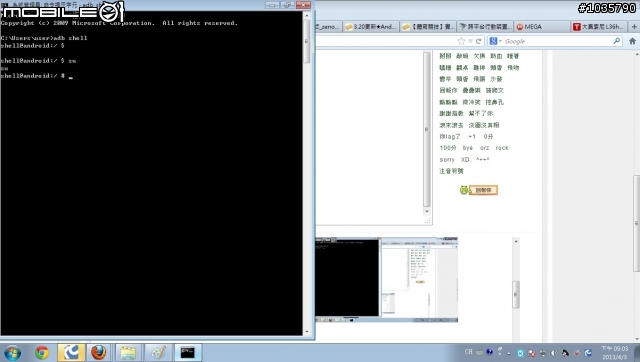Bookmark this page with the star icon
This screenshot has height=362, width=640.
click(461, 41)
